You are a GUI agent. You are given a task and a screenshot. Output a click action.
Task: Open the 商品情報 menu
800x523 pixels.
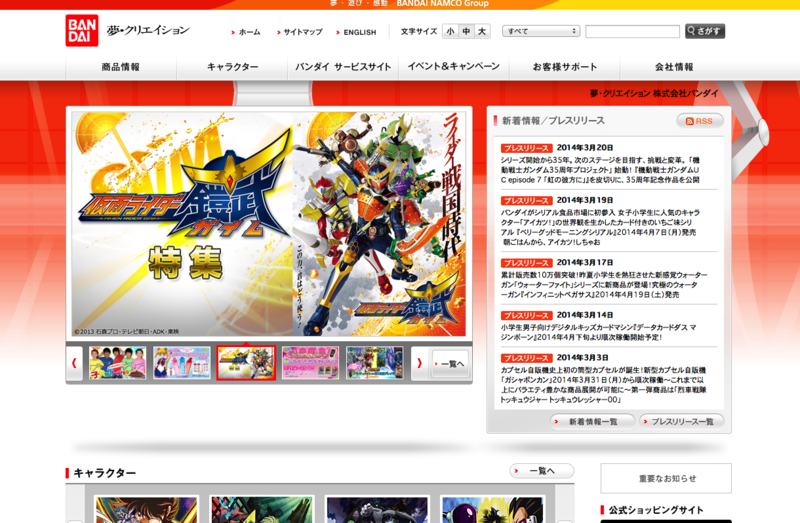(121, 67)
